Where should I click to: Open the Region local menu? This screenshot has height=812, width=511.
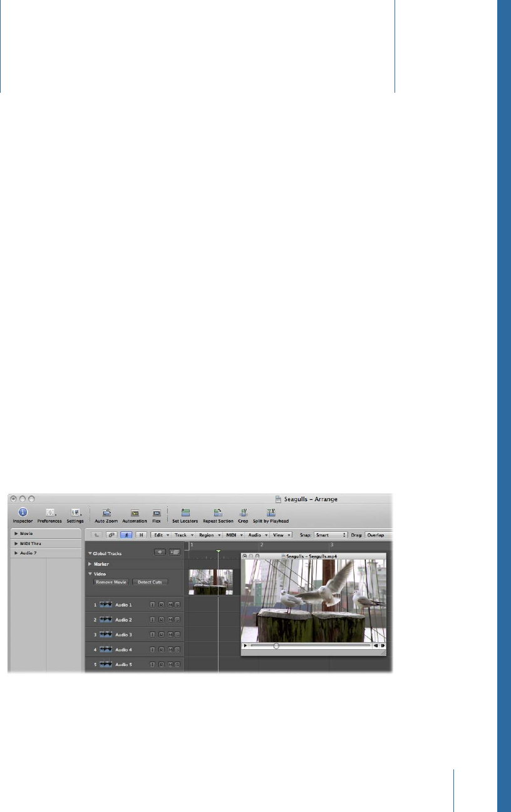click(210, 535)
